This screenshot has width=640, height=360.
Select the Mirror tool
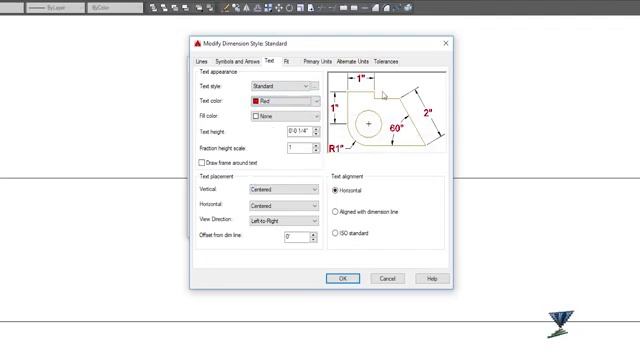[247, 8]
